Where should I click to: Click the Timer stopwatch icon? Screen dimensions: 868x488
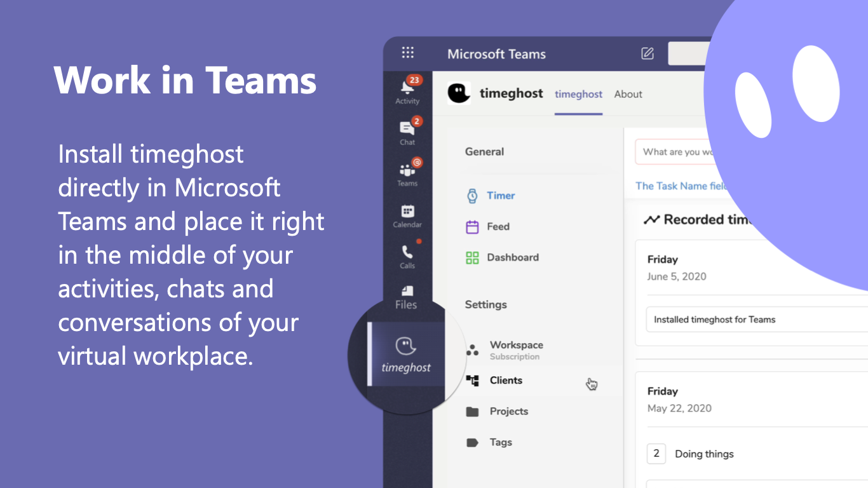pyautogui.click(x=472, y=196)
